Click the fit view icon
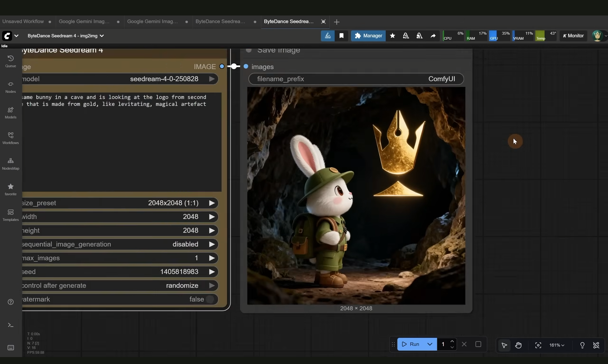 [x=538, y=345]
